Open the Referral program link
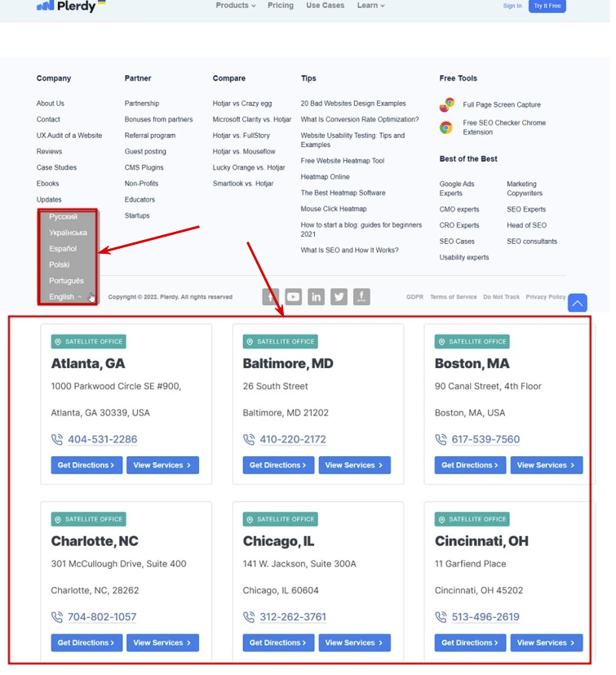Screen dimensions: 616x675 150,135
